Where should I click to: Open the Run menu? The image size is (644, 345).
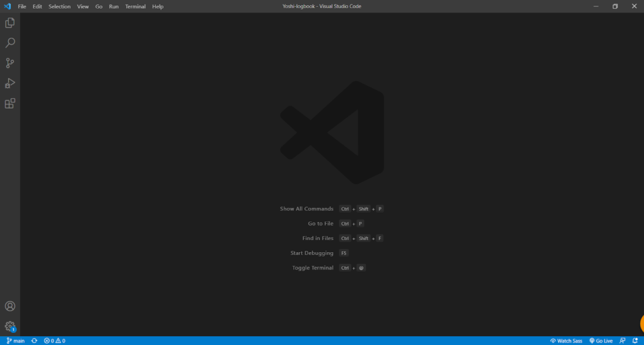pos(114,6)
